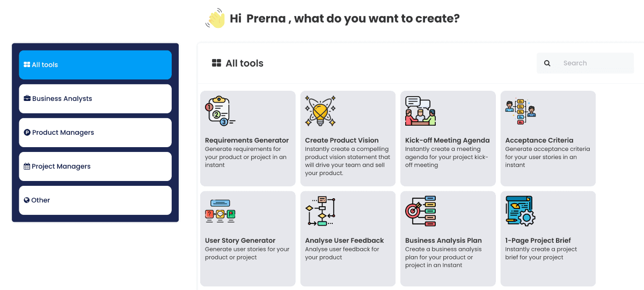644x290 pixels.
Task: Open the Business Analysts category
Action: tap(95, 99)
